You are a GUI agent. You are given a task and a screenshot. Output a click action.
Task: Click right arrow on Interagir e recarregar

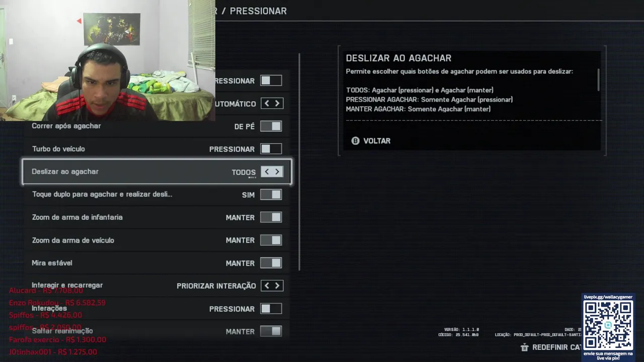click(277, 286)
